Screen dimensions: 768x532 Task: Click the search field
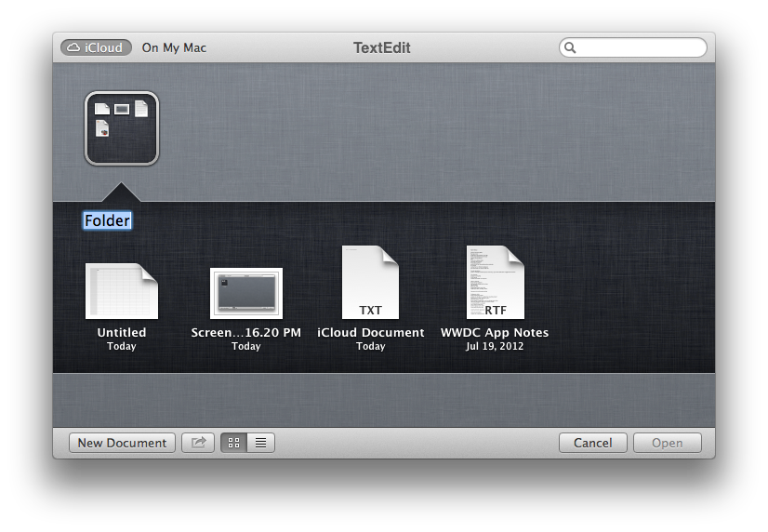[633, 47]
